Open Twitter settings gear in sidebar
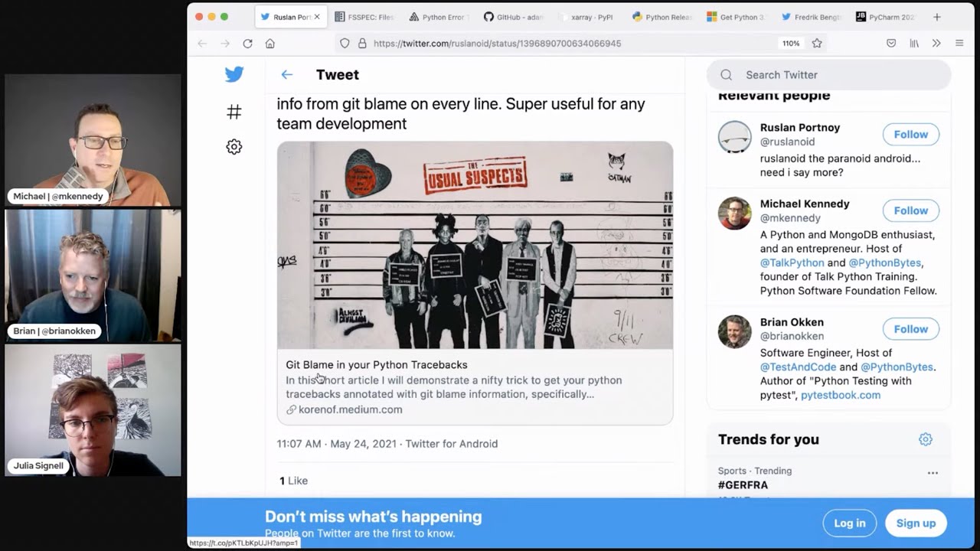Screen dimensions: 980x551 (234, 147)
